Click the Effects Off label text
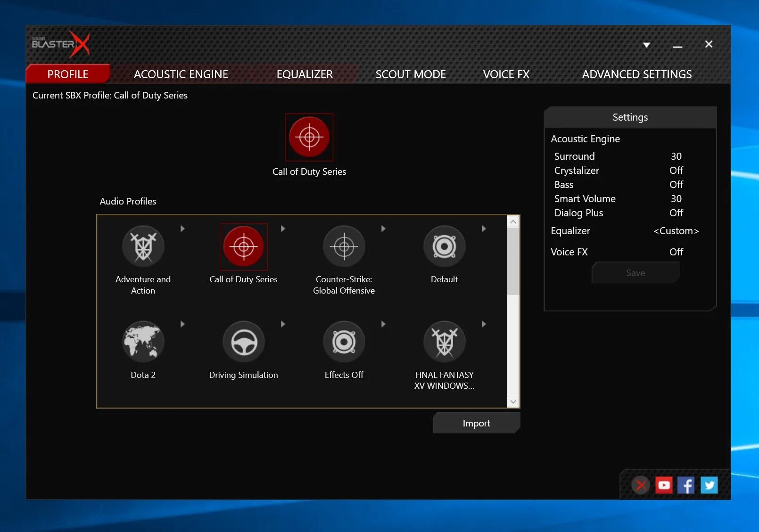The width and height of the screenshot is (759, 532). [x=344, y=375]
